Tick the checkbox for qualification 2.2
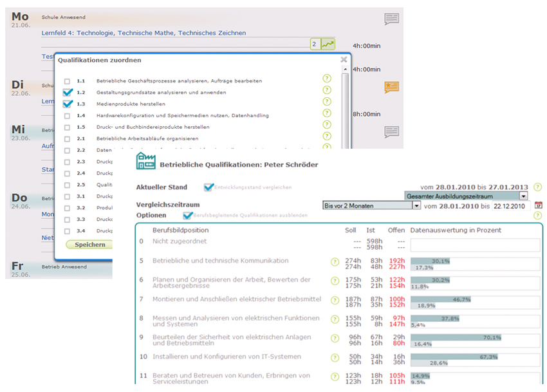Image resolution: width=547 pixels, height=392 pixels. pos(67,151)
